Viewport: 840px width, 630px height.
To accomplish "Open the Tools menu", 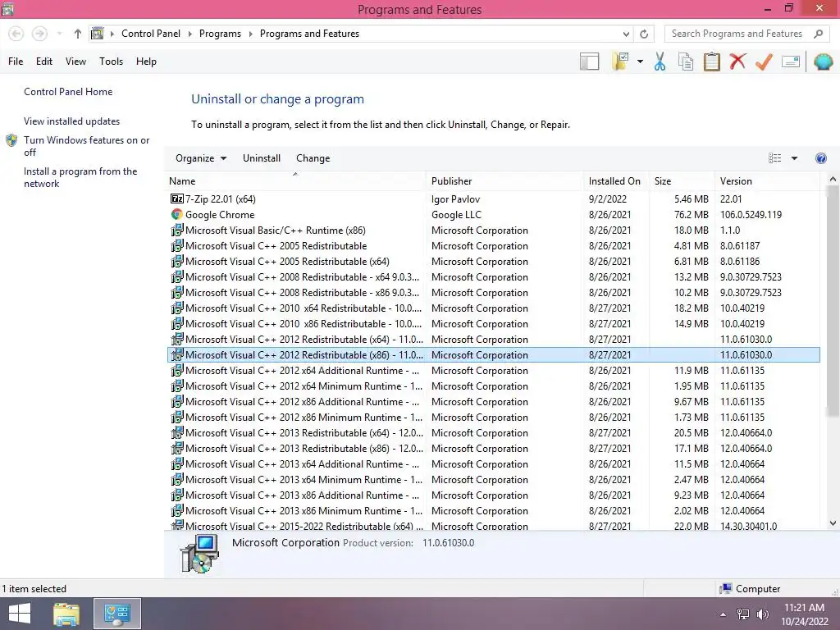I will point(111,62).
